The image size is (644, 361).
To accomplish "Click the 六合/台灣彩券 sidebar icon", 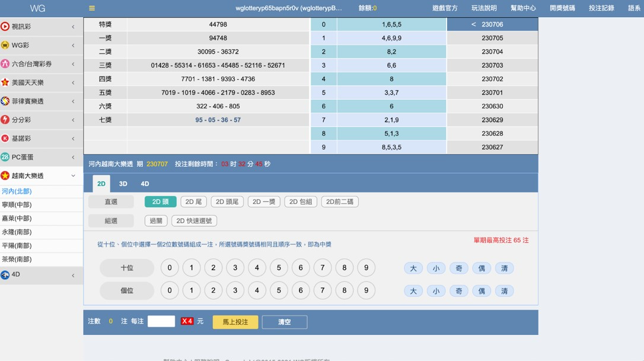I will click(x=5, y=64).
